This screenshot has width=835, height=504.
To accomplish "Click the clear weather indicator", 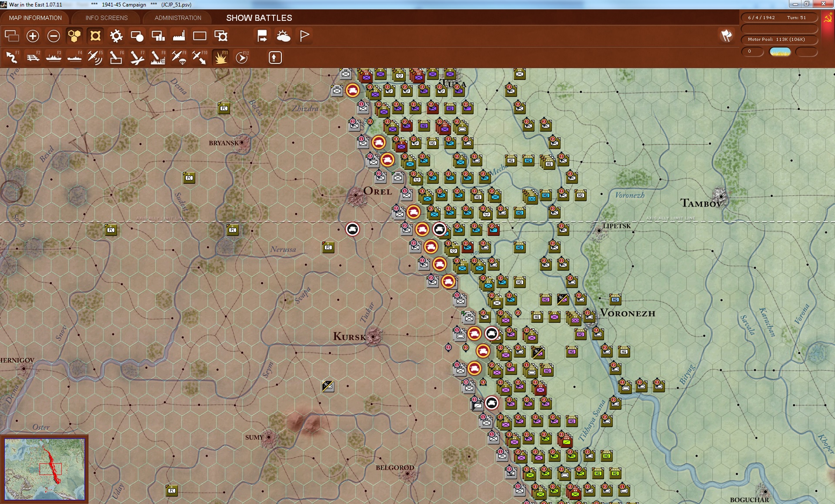I will pyautogui.click(x=780, y=52).
